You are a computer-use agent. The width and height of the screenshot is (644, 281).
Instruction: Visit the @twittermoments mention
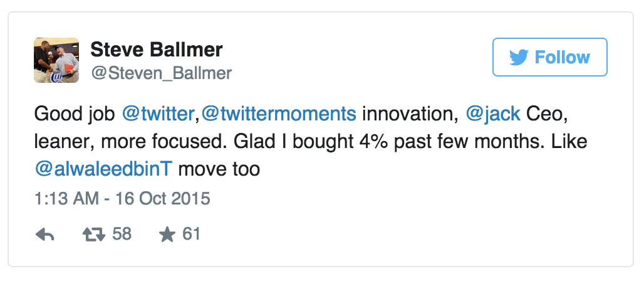[x=279, y=114]
